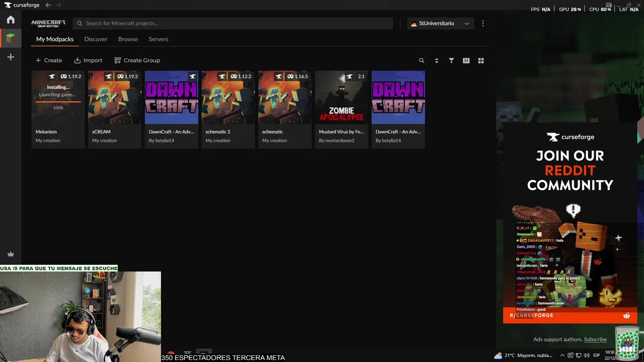Click the network icon in system tray
Image resolution: width=644 pixels, height=362 pixels.
click(x=579, y=355)
